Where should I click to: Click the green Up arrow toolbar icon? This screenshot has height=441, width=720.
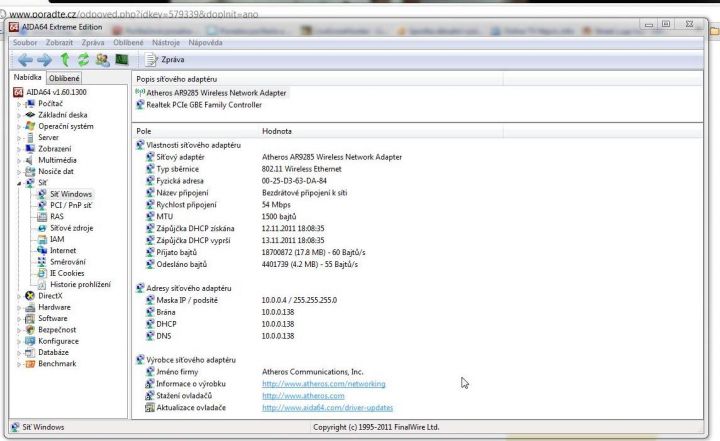[x=65, y=60]
